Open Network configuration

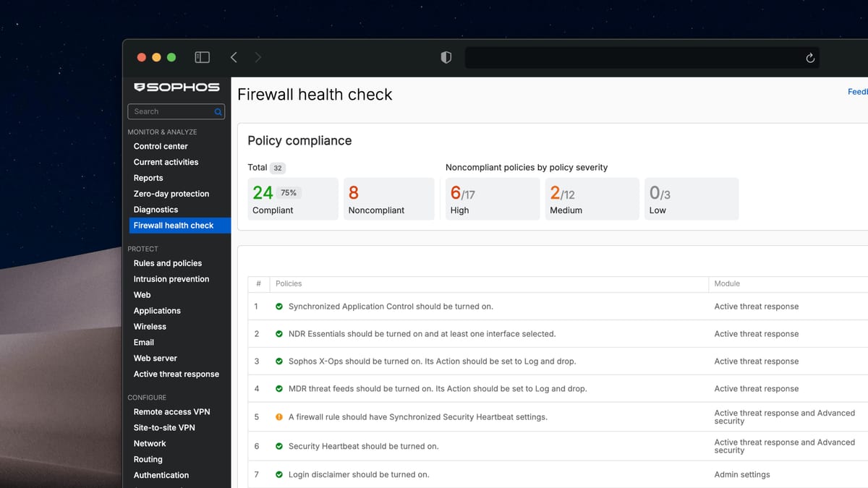click(x=150, y=444)
